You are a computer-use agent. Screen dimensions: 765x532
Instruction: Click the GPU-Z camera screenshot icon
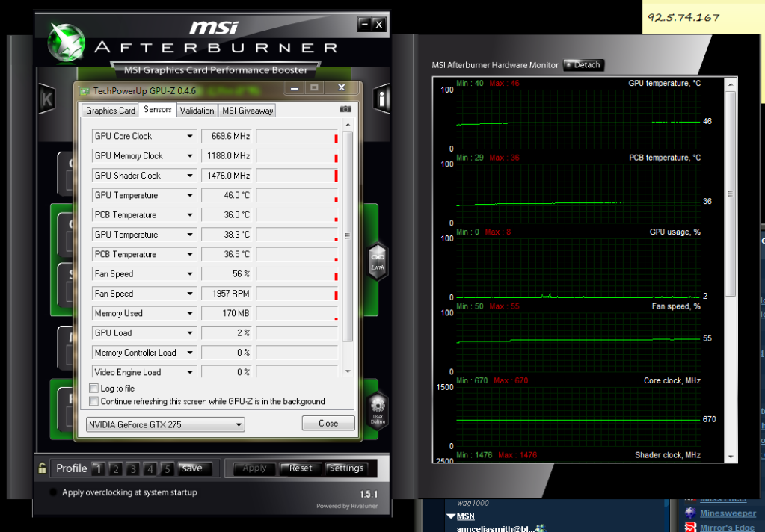click(345, 110)
